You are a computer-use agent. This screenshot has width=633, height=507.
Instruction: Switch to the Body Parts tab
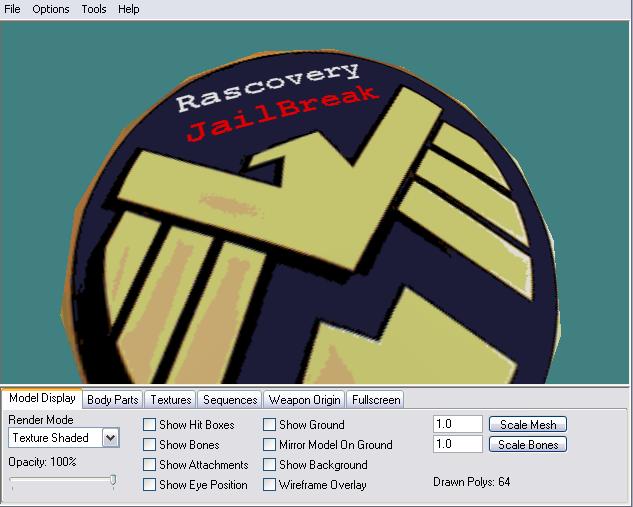113,400
